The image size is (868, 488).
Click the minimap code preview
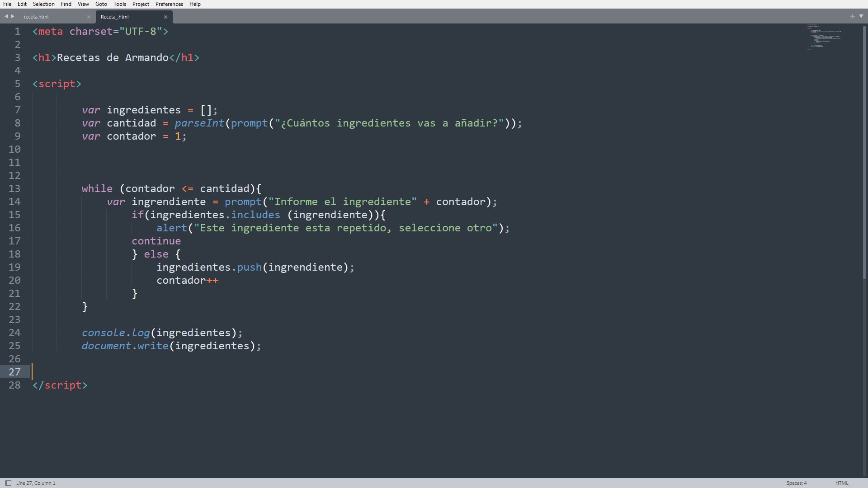click(x=824, y=37)
